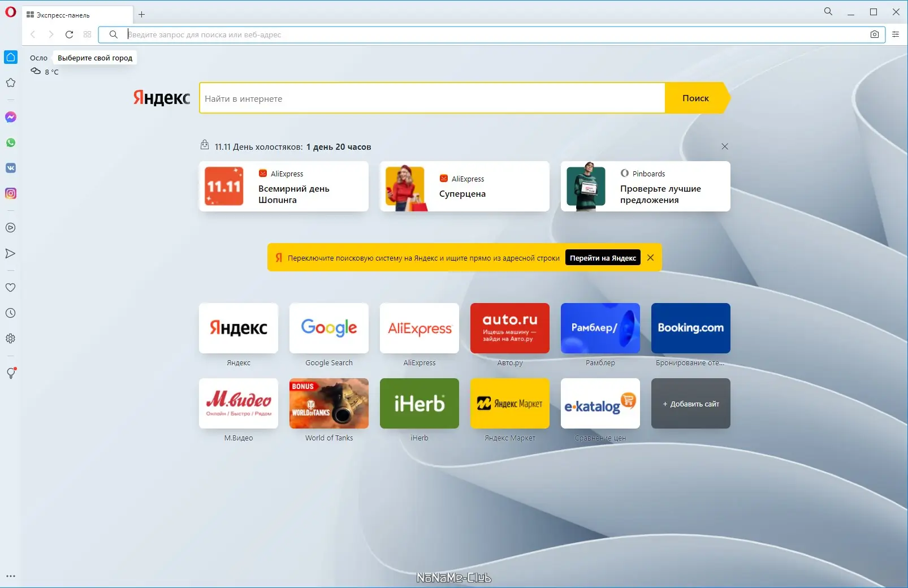This screenshot has width=908, height=588.
Task: Open the Яндекс speed dial tile
Action: point(239,328)
